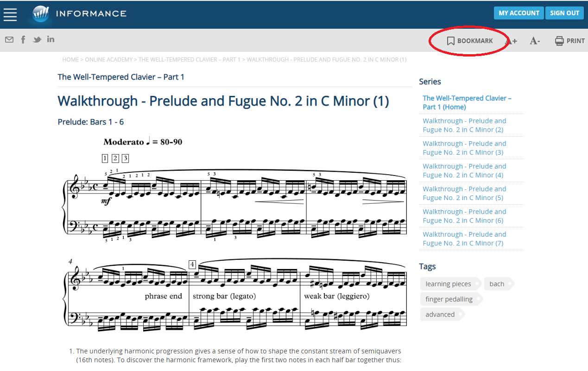The image size is (588, 371).
Task: Decrease text size with A-
Action: point(535,41)
